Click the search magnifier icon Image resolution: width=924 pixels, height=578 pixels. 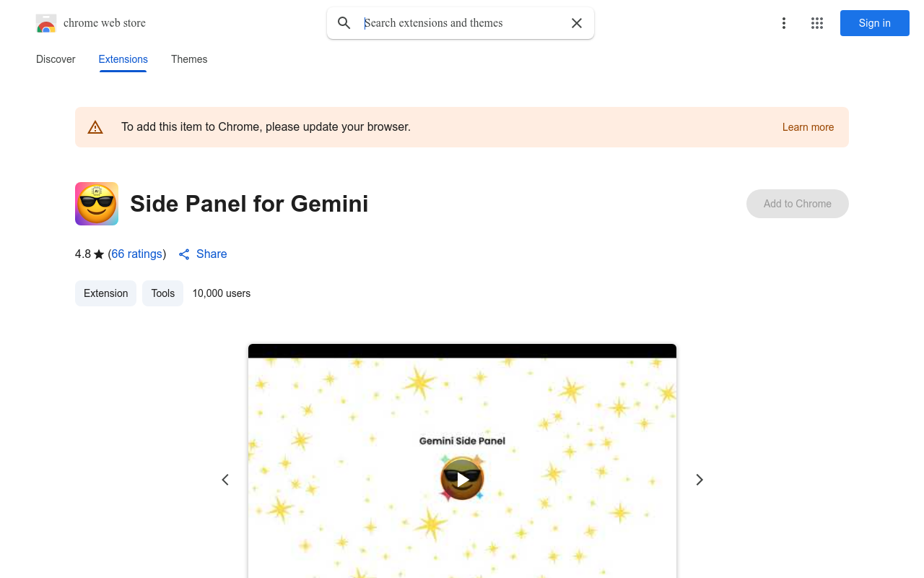344,23
